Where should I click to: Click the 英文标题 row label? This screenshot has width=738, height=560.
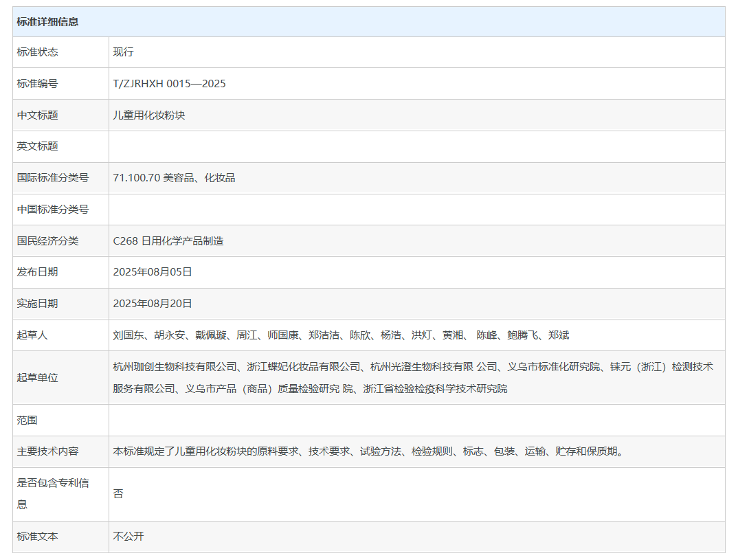point(38,146)
